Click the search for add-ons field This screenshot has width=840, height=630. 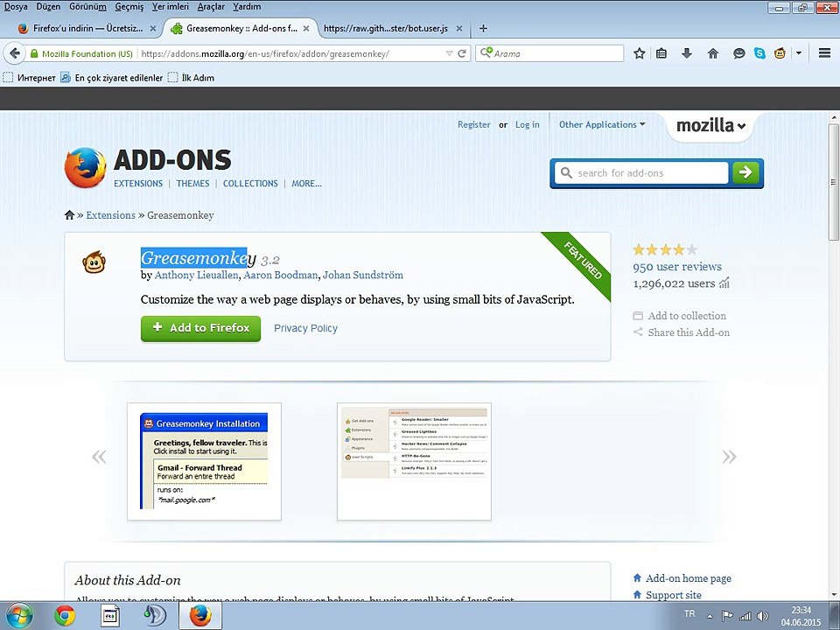click(x=641, y=173)
